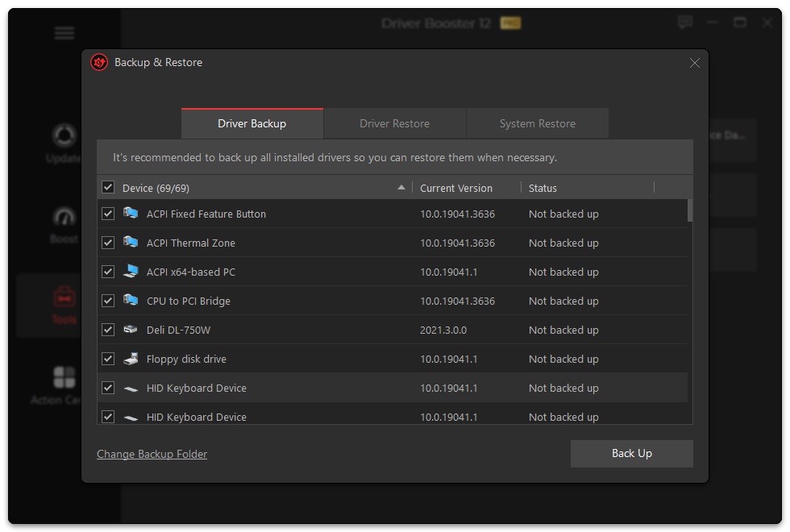Uncheck Deli DL-750W
Image resolution: width=790 pixels, height=532 pixels.
click(108, 330)
